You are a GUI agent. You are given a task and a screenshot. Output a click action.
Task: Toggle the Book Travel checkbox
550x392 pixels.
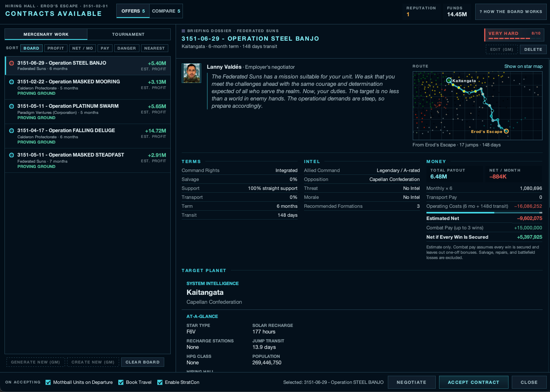click(121, 382)
